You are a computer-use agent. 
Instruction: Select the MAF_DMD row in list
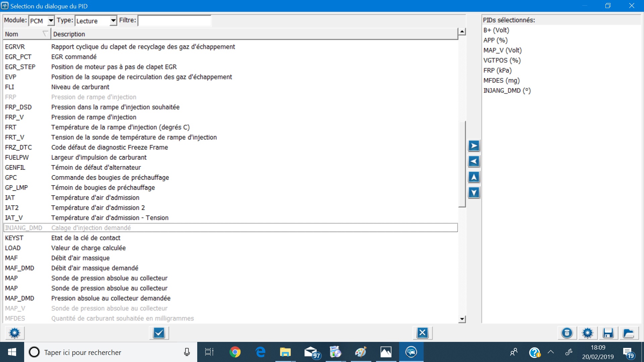click(x=19, y=268)
